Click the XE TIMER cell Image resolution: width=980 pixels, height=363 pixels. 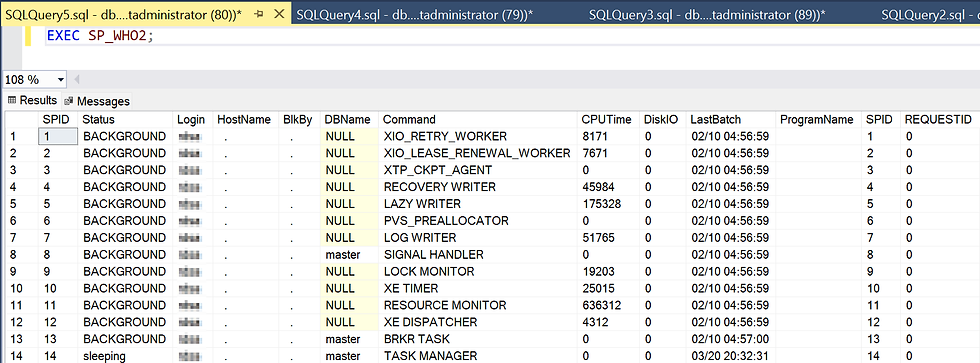coord(478,288)
